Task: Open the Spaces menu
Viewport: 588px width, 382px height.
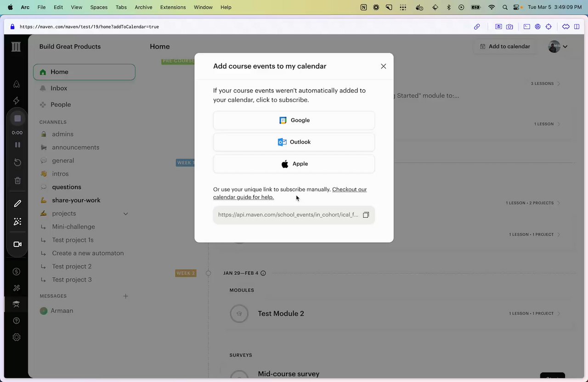Action: 99,7
